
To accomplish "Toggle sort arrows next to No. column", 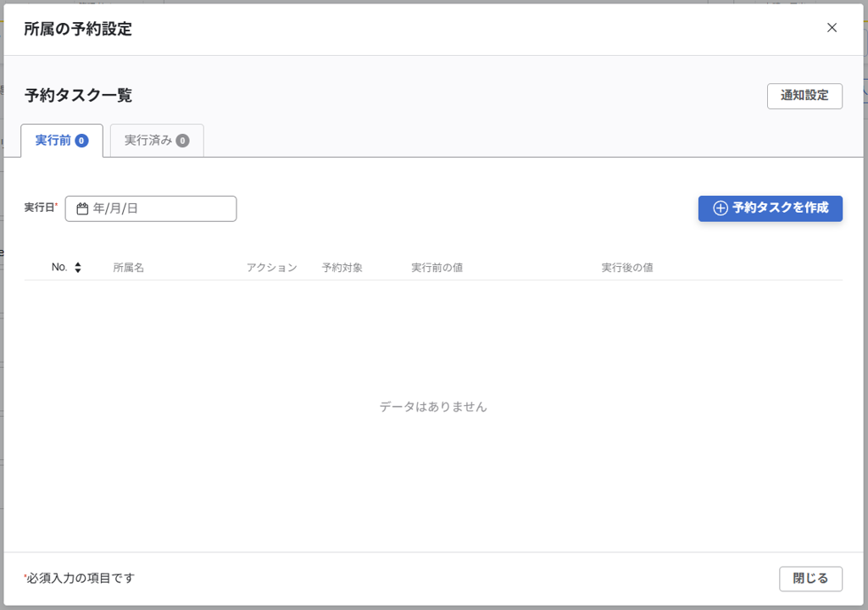I will [78, 268].
